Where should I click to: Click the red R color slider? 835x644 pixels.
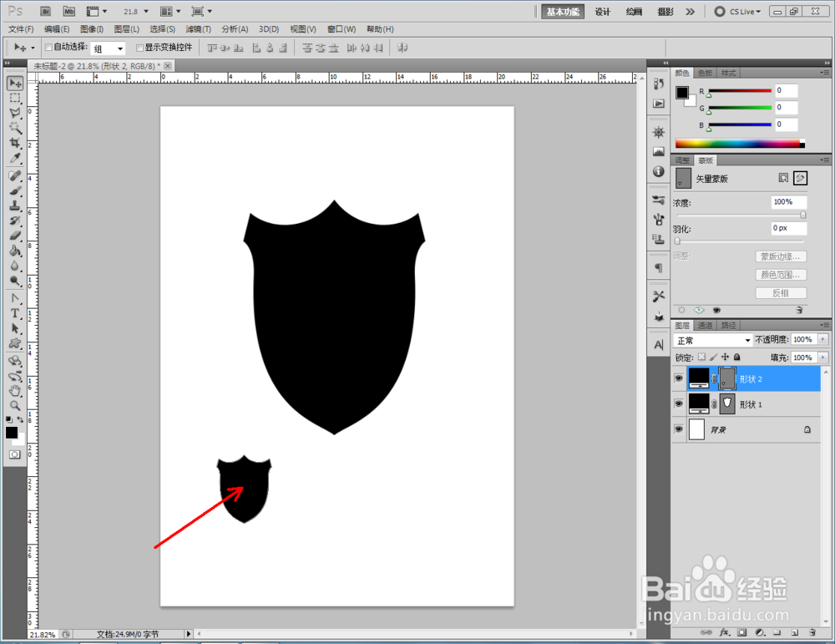tap(740, 90)
